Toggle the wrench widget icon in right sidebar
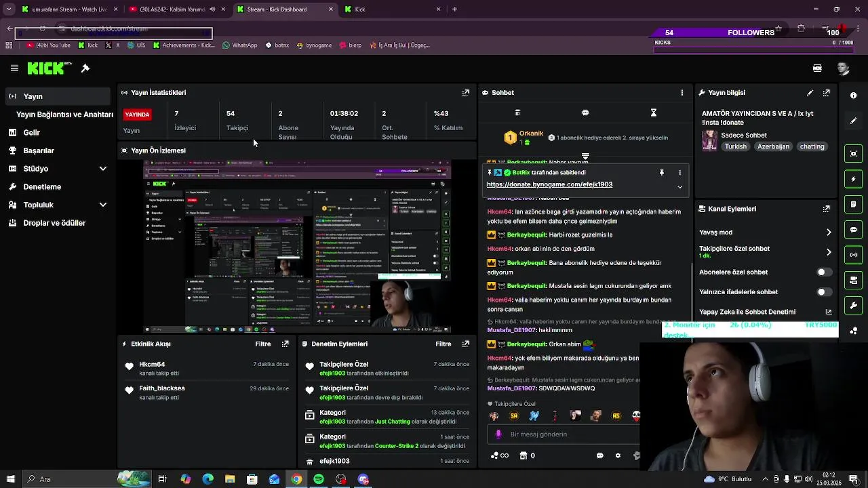The height and width of the screenshot is (488, 868). (854, 305)
